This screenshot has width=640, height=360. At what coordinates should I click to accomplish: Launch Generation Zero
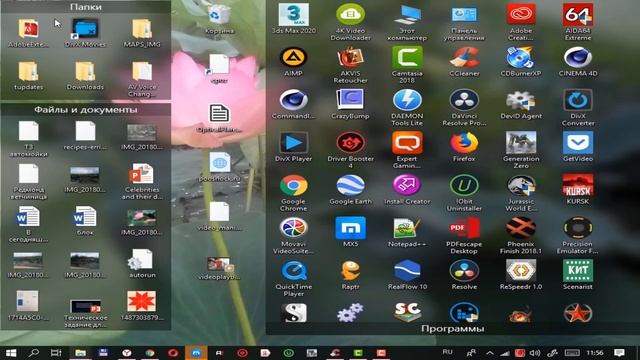point(521,143)
